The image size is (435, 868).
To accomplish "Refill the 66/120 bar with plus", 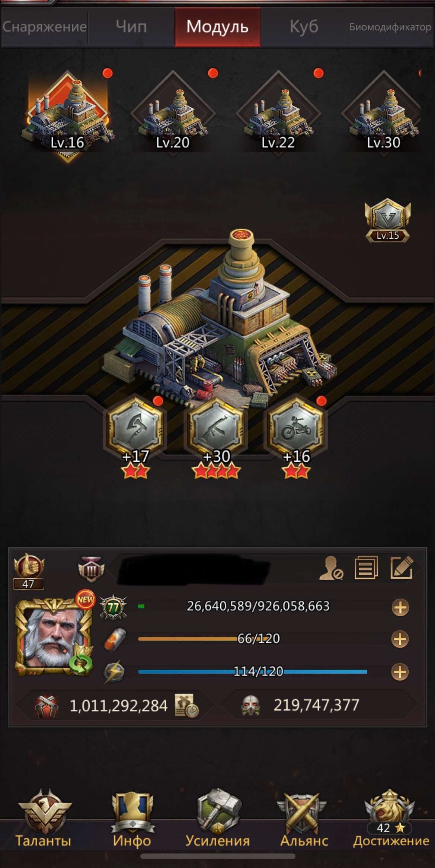I will click(400, 639).
